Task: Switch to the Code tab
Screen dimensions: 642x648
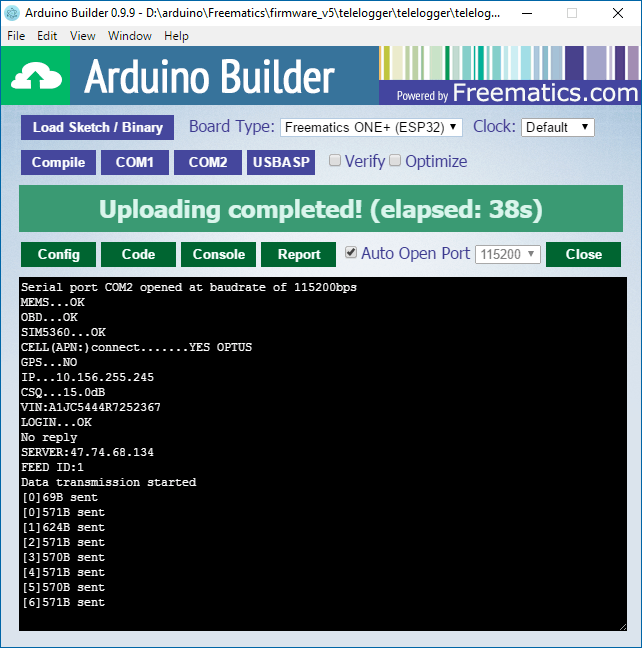Action: (x=138, y=255)
